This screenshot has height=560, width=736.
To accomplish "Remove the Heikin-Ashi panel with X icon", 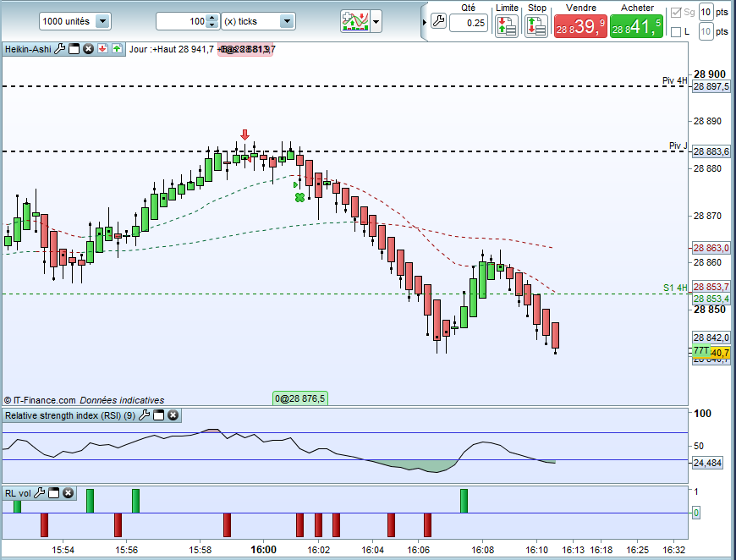I will coord(88,49).
